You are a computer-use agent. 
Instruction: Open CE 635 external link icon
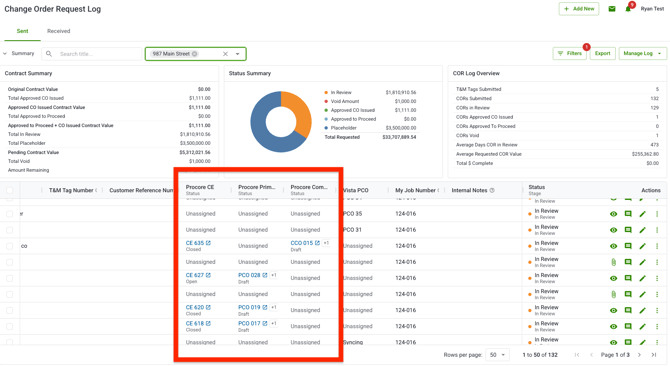pyautogui.click(x=209, y=243)
